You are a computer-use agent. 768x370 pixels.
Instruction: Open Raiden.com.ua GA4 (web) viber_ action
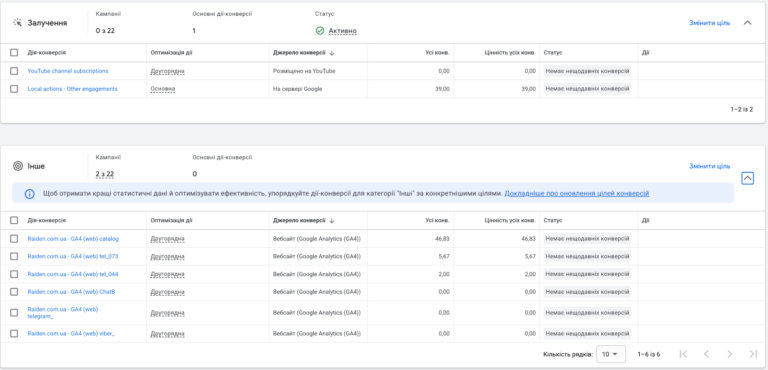coord(71,334)
